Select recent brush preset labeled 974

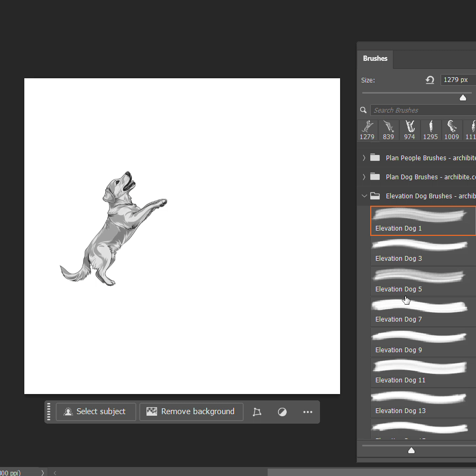tap(409, 130)
